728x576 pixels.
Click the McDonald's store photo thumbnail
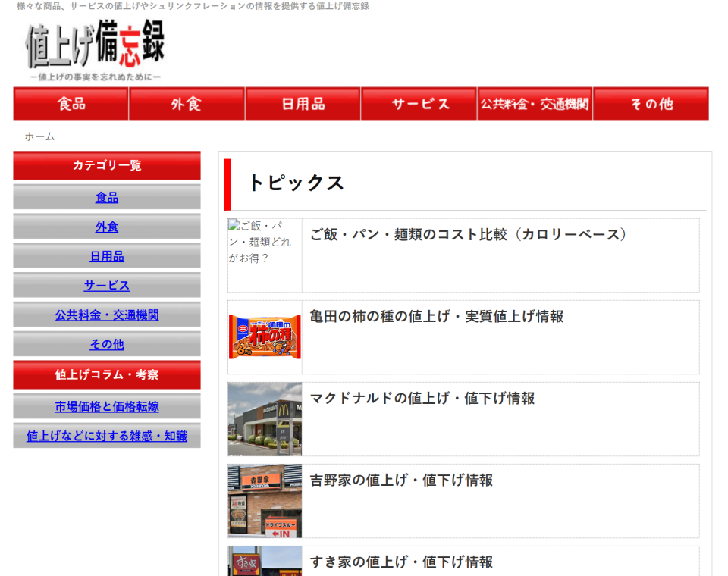coord(265,419)
